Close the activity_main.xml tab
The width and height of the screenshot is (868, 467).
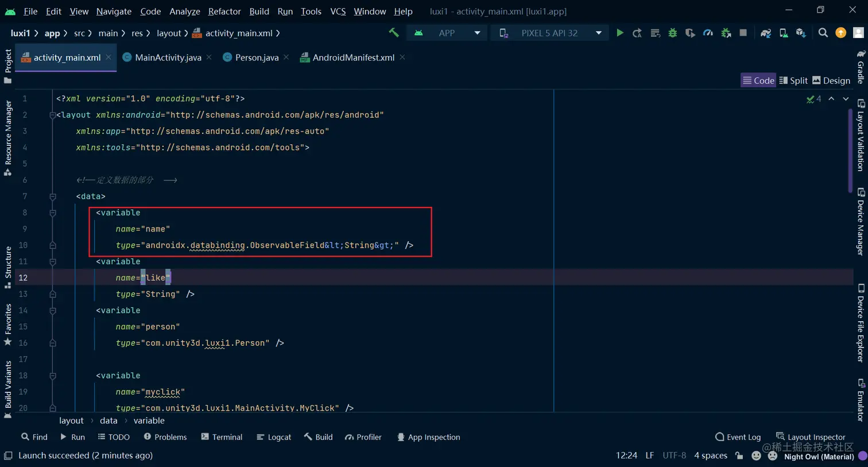(108, 57)
